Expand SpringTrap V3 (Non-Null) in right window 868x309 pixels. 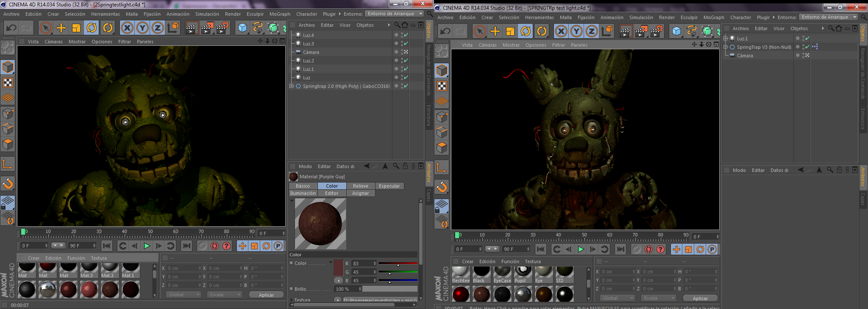click(726, 47)
